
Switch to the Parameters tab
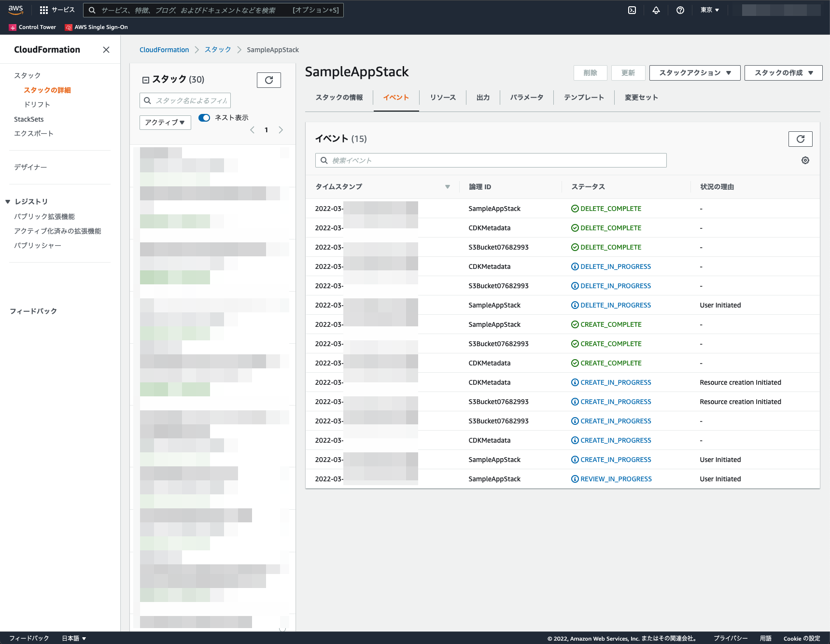tap(527, 98)
